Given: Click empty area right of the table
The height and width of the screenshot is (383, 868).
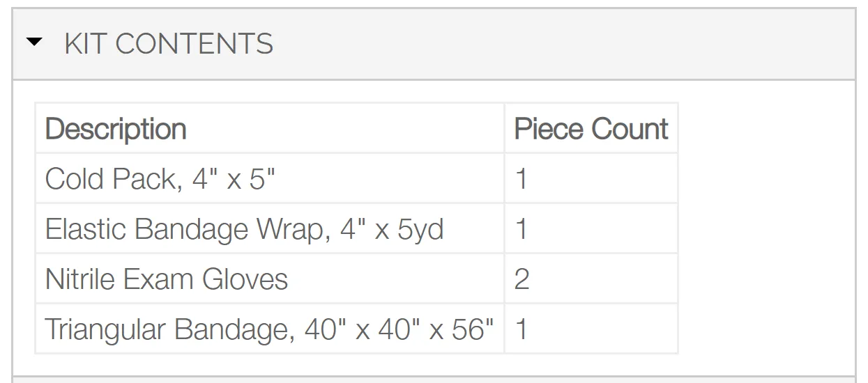Looking at the screenshot, I should 766,230.
